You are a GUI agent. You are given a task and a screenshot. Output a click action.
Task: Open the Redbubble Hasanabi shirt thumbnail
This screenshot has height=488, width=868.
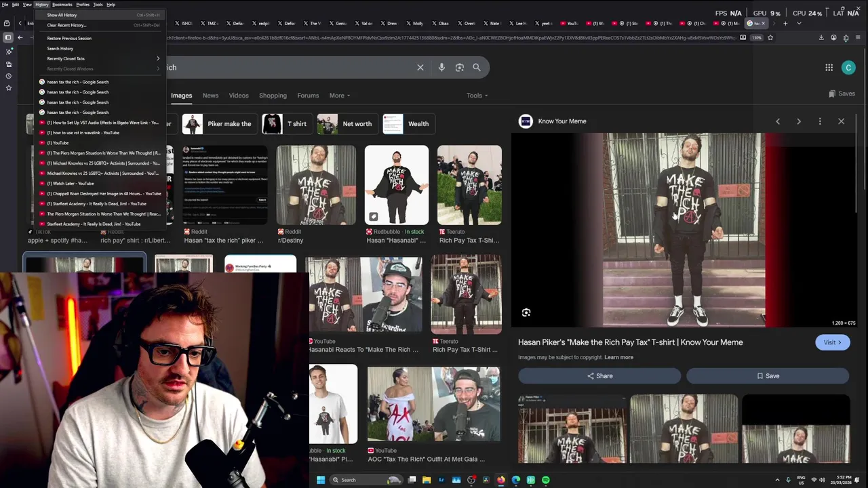point(397,184)
